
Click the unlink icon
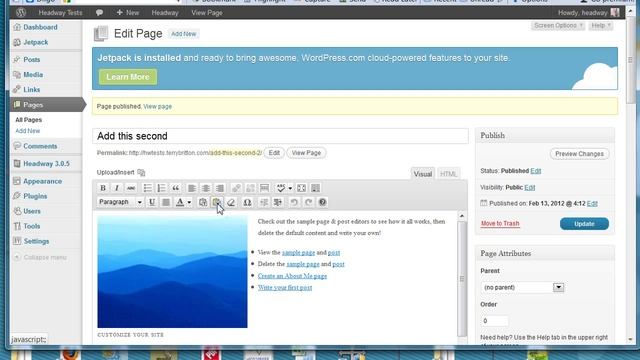[x=250, y=188]
